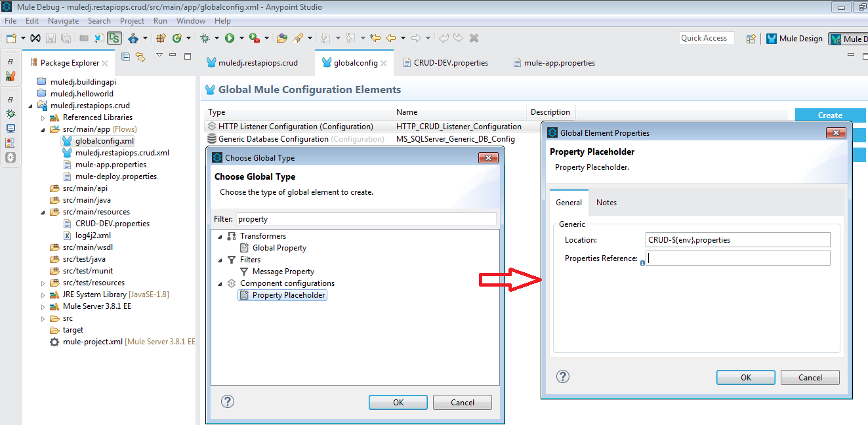Click the Save All toolbar icon
The width and height of the screenshot is (868, 425).
[x=66, y=37]
